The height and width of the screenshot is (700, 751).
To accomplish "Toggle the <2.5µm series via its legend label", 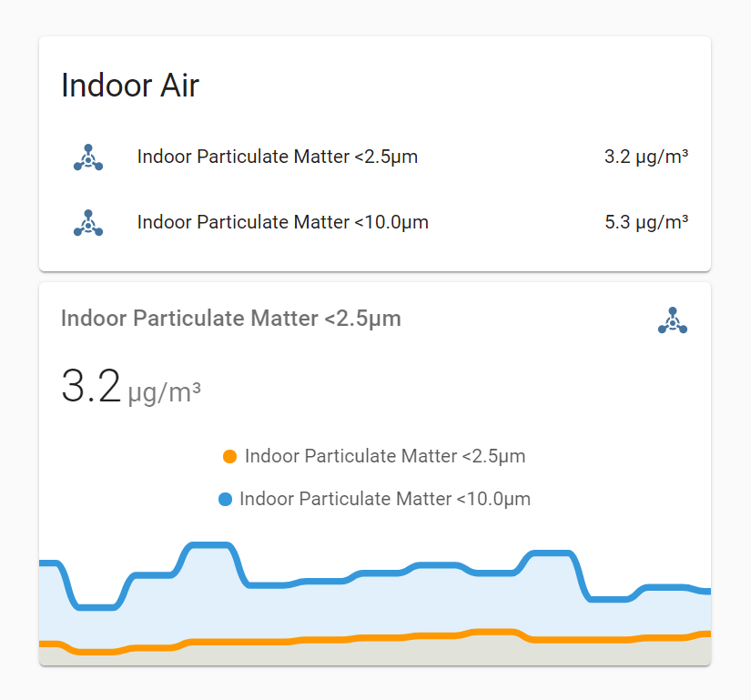I will tap(384, 457).
